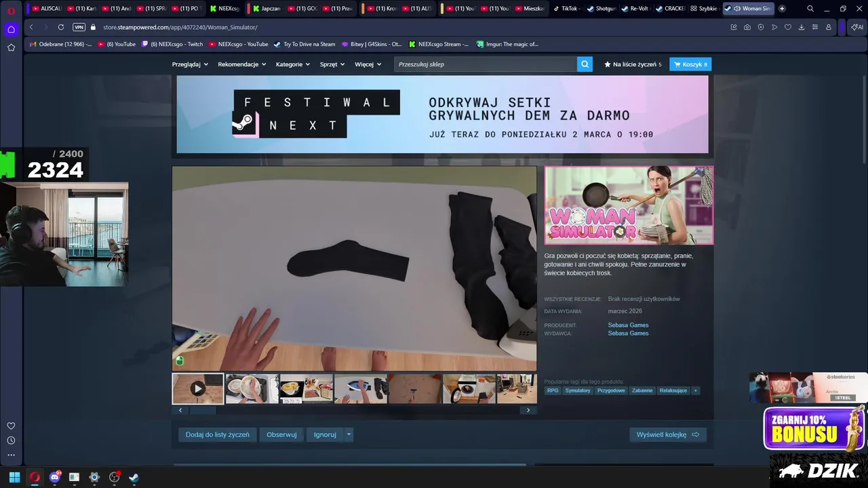Open Na liście życzeń wishlist link
The height and width of the screenshot is (488, 868).
633,64
